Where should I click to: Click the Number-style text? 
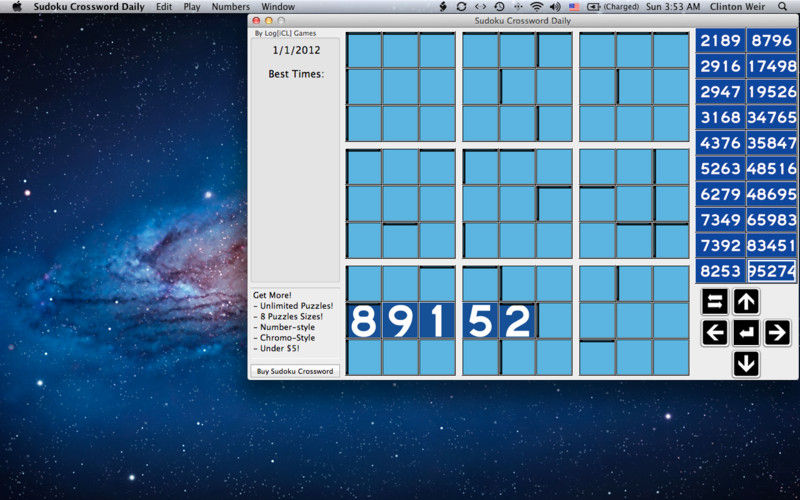click(x=284, y=327)
